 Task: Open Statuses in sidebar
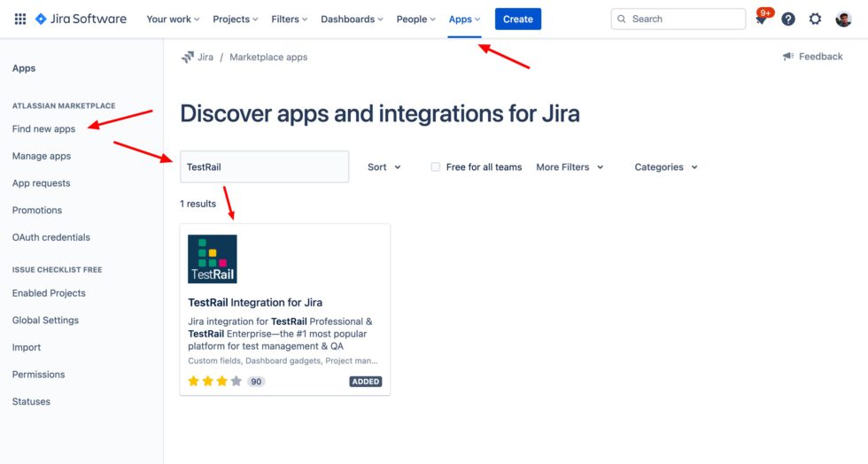pyautogui.click(x=31, y=401)
